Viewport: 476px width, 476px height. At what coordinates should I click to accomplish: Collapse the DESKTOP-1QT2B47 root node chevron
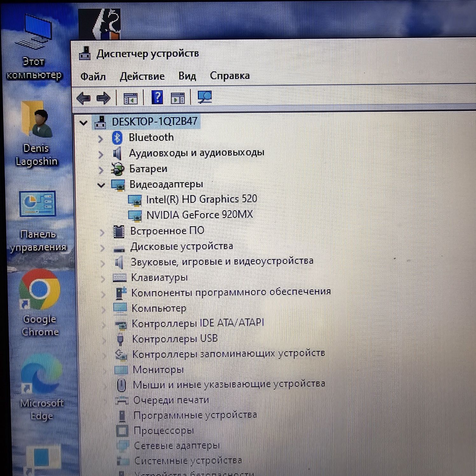point(84,122)
